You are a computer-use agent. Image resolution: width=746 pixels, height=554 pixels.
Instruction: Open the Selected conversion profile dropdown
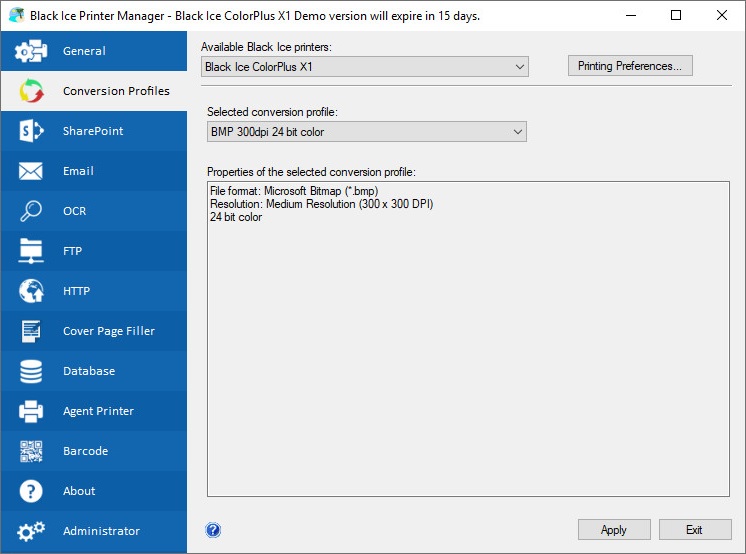point(366,132)
